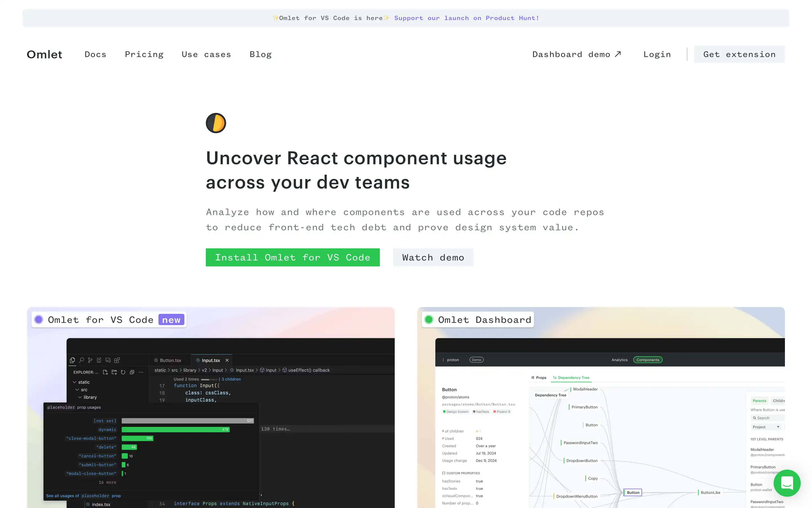The height and width of the screenshot is (508, 812).
Task: Collapse the static folder
Action: coord(81,382)
